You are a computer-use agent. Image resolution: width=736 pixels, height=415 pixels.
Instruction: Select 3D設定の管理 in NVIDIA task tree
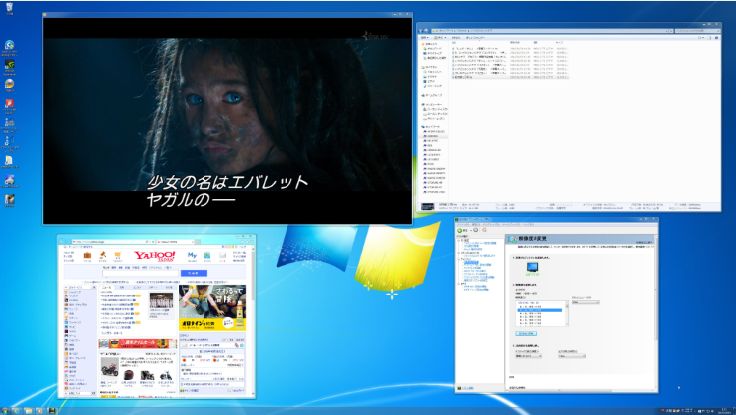coord(471,246)
